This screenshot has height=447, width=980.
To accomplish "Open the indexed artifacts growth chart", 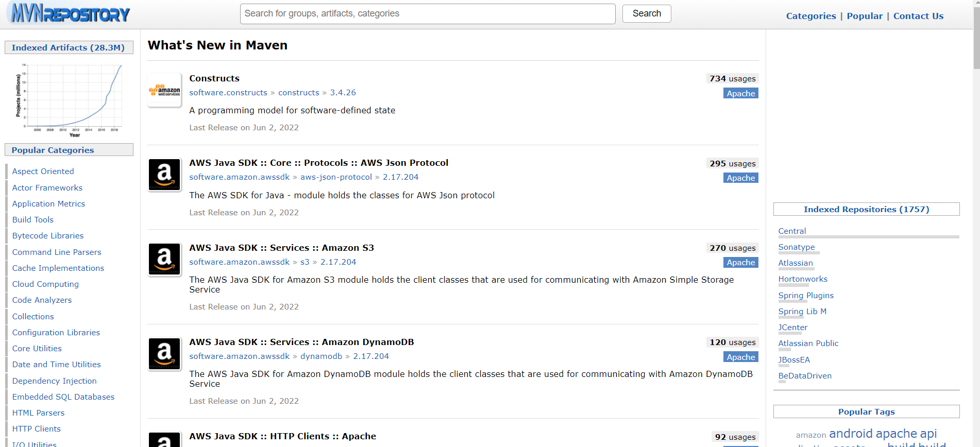I will [69, 98].
